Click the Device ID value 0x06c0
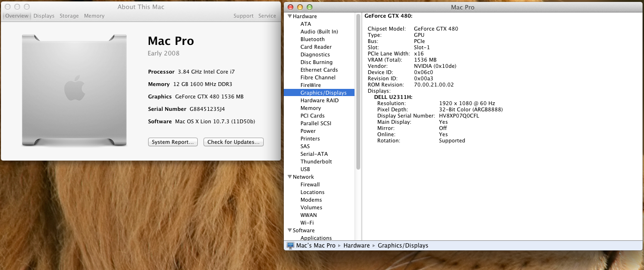This screenshot has height=270, width=644. point(423,72)
